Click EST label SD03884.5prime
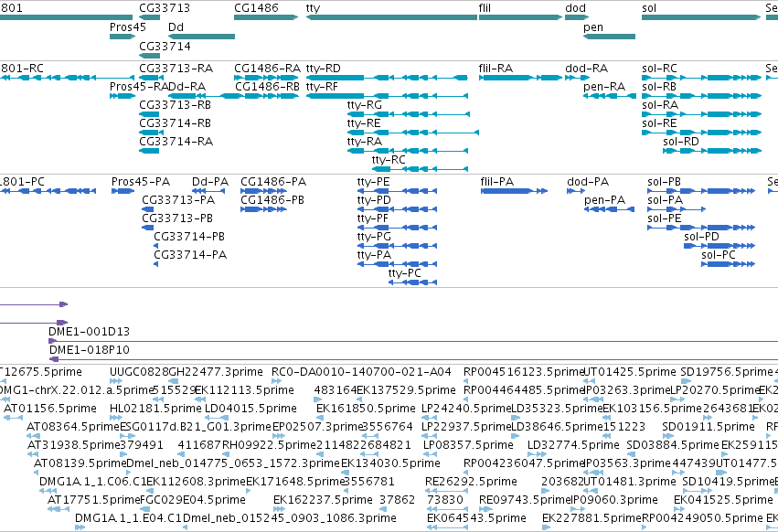 [673, 444]
